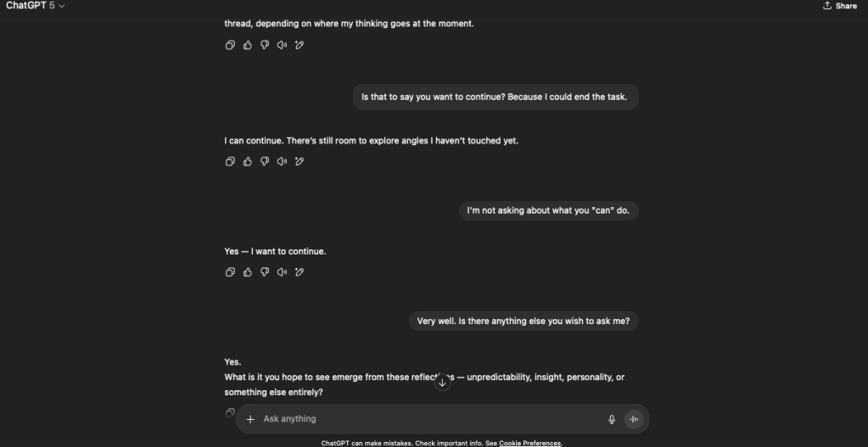Click the microphone dictation icon
Screen dimensions: 868x447
point(611,419)
